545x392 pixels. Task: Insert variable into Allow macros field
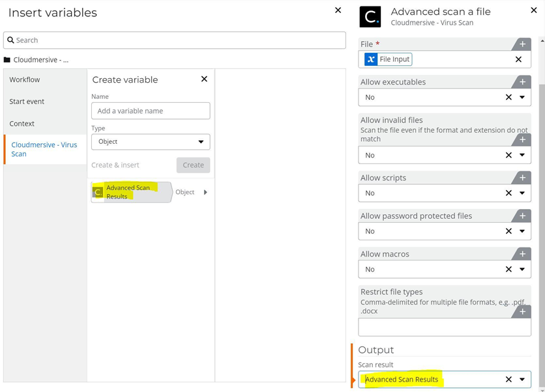(522, 254)
